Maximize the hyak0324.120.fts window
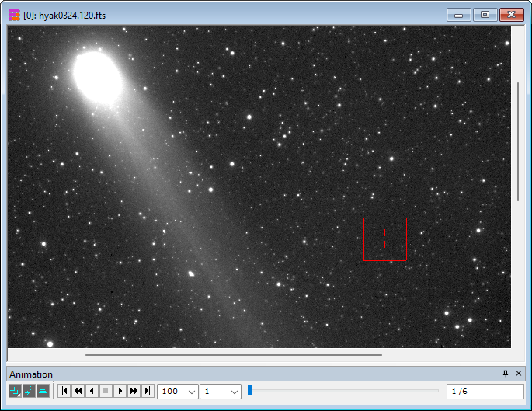This screenshot has width=532, height=411. (485, 15)
